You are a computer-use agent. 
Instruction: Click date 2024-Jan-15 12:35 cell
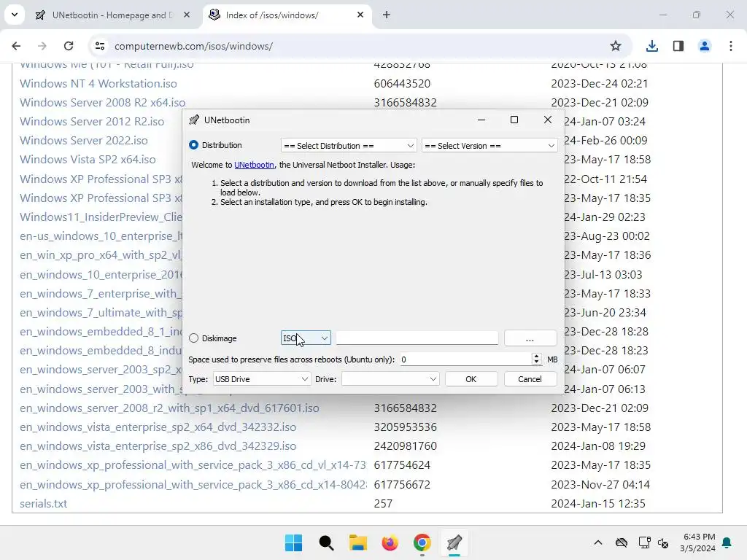click(x=598, y=503)
